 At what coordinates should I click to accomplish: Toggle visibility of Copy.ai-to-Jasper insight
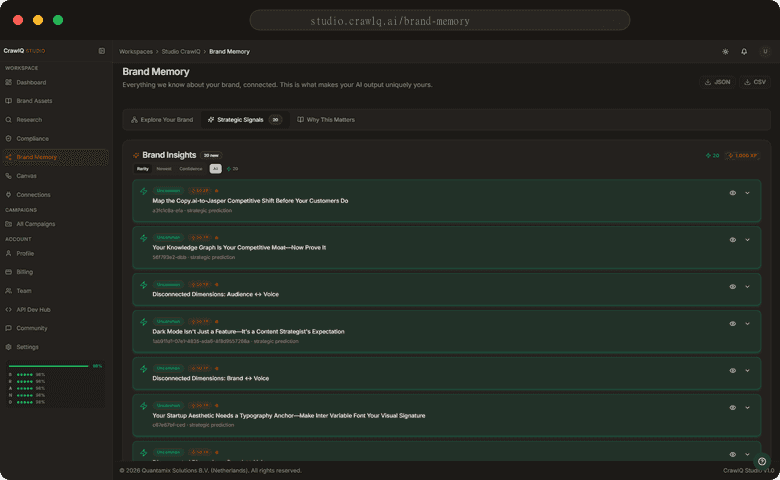(x=733, y=193)
